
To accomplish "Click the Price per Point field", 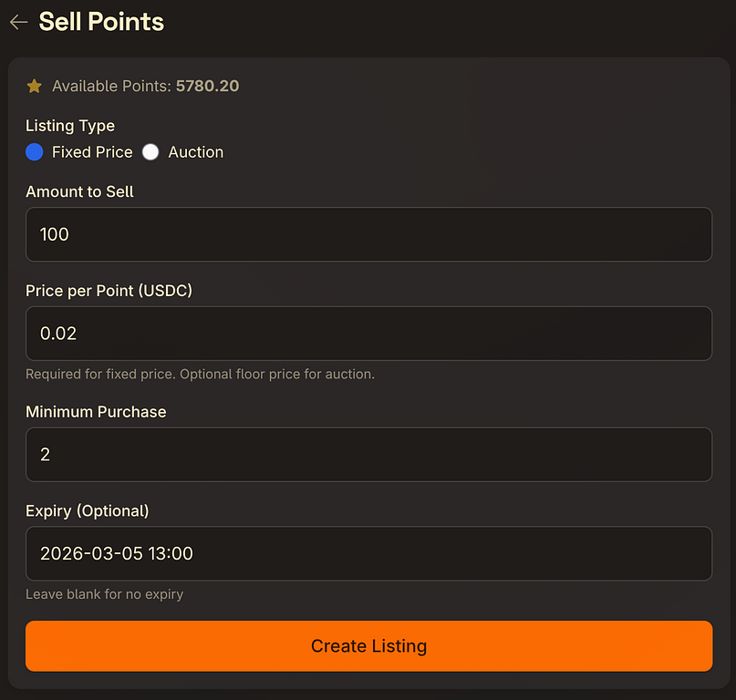I will tap(368, 334).
